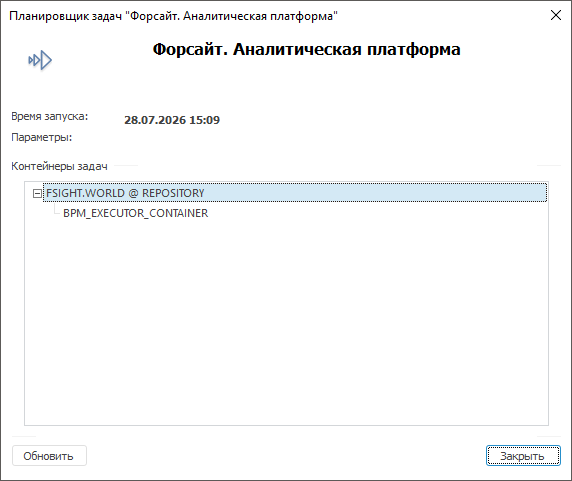Click the separator line after Контейнеры задач
The height and width of the screenshot is (481, 572).
127,166
